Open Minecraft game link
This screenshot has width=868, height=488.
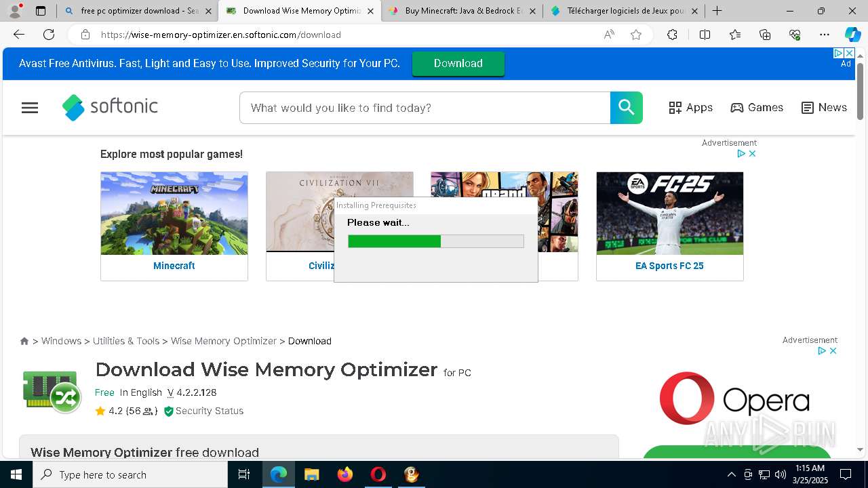(x=174, y=266)
